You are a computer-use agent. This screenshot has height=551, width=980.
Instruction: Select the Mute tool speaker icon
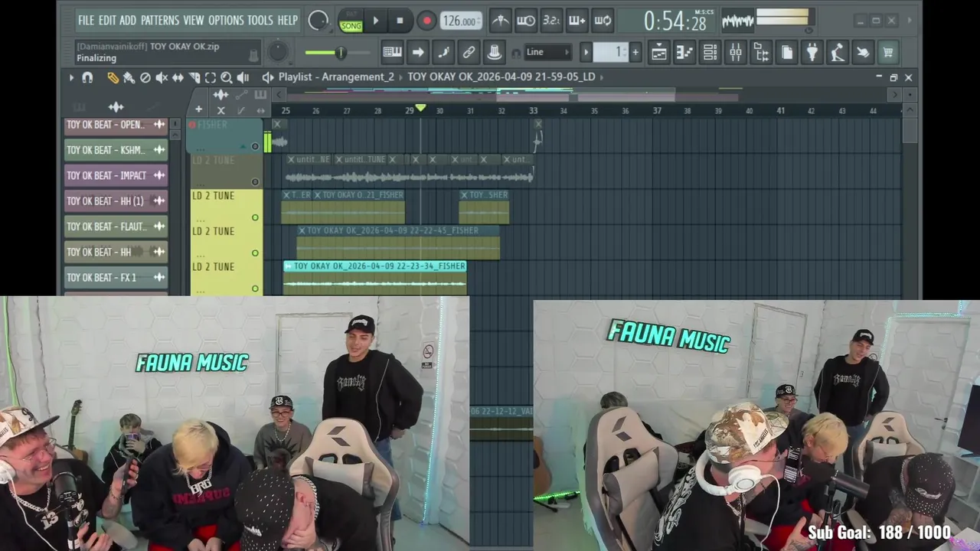pos(162,77)
